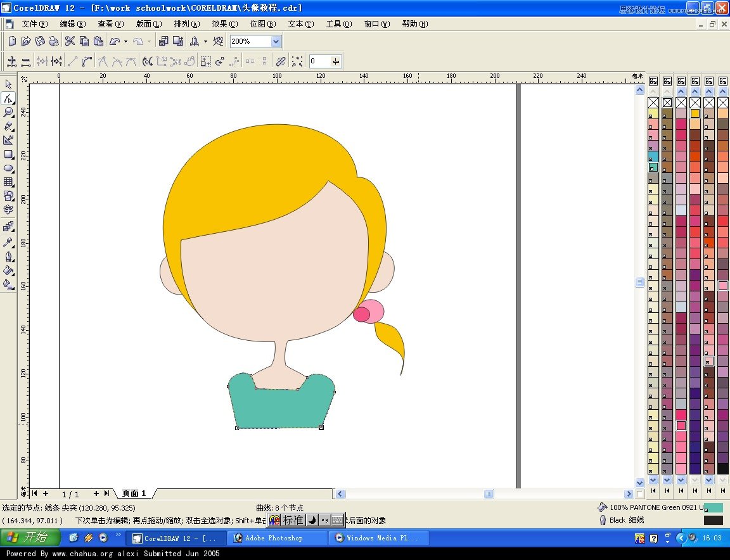
Task: Select the 页面 1 page tab
Action: 134,493
